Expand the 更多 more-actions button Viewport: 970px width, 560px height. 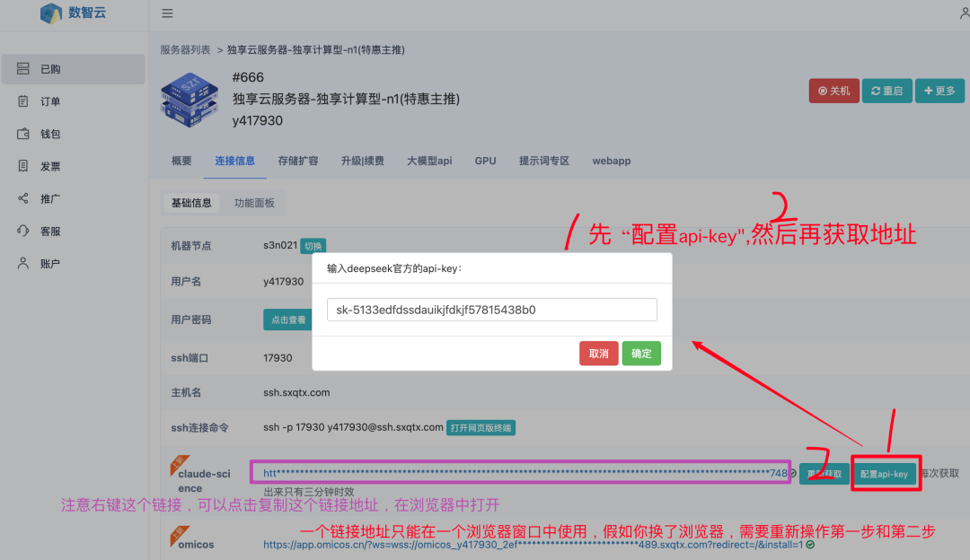click(x=939, y=91)
